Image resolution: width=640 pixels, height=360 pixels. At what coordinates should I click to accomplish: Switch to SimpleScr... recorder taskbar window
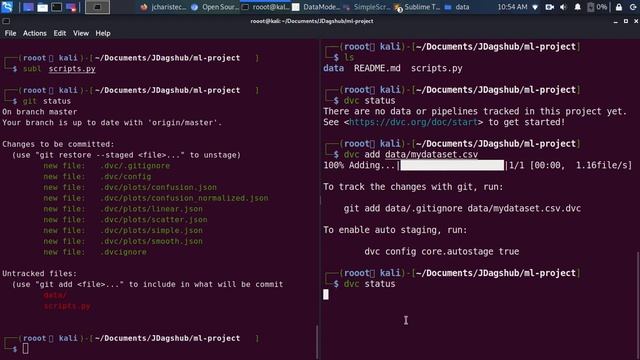click(x=367, y=7)
